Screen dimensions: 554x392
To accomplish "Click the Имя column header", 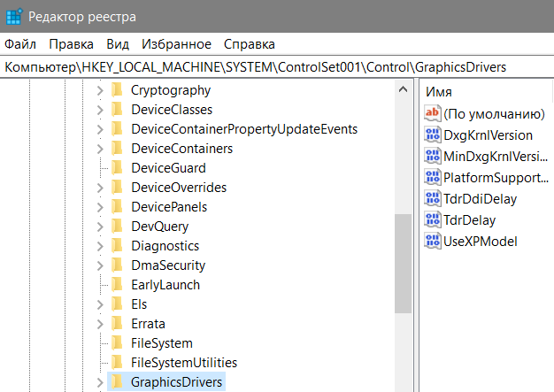I will (440, 92).
